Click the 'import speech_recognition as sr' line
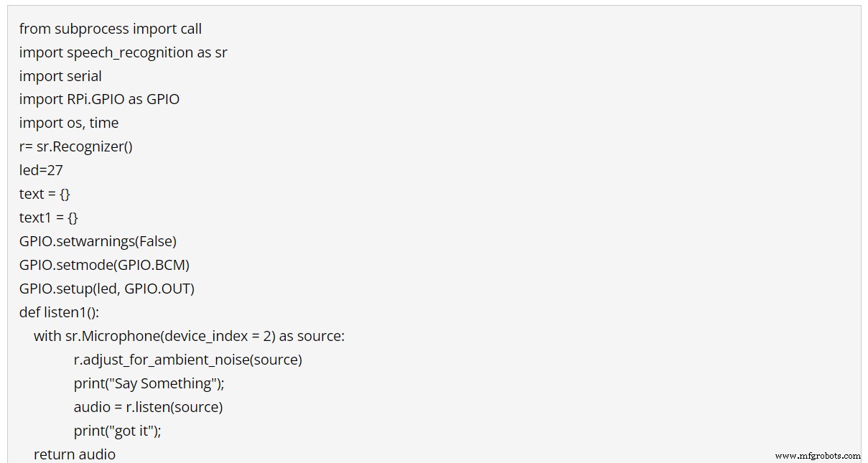 click(123, 52)
